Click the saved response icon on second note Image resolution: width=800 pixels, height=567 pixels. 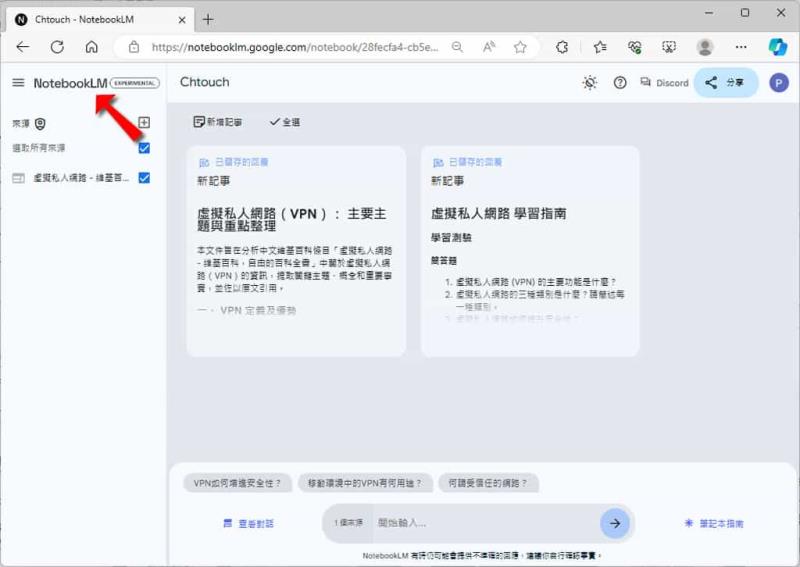coord(438,162)
